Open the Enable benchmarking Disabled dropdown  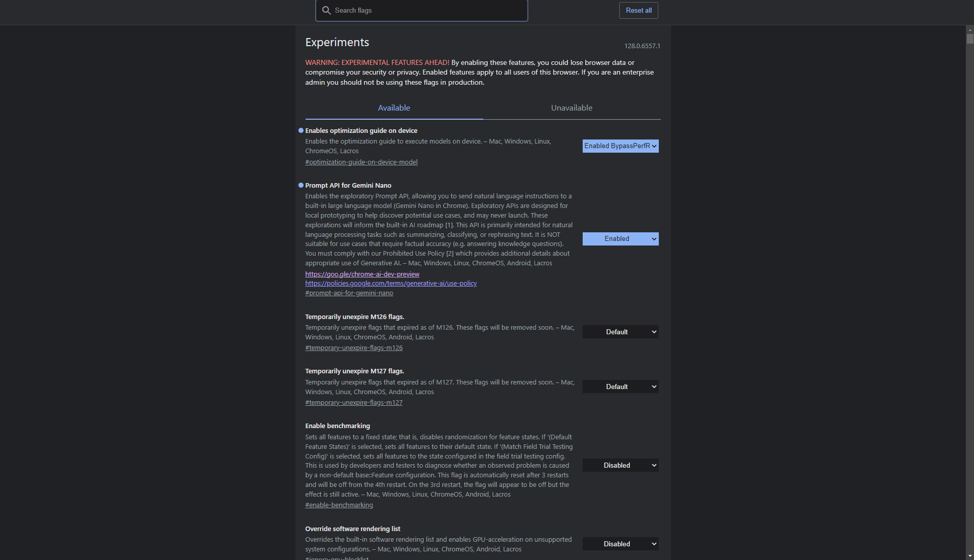tap(620, 466)
